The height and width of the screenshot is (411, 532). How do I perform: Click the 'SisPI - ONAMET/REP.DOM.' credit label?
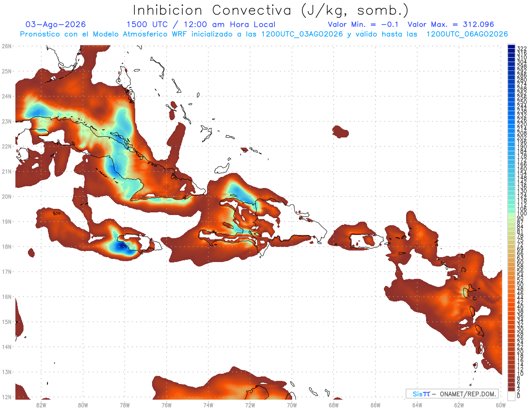coord(452,394)
